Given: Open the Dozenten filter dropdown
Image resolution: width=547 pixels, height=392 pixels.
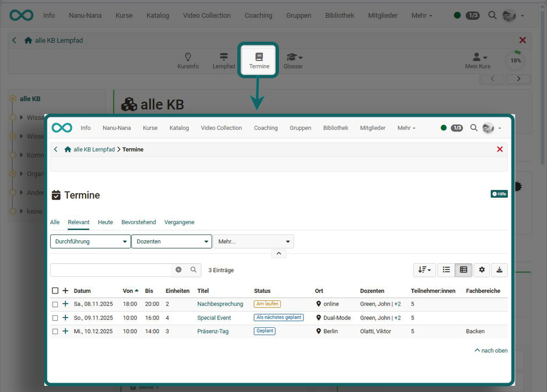Looking at the screenshot, I should pyautogui.click(x=172, y=241).
